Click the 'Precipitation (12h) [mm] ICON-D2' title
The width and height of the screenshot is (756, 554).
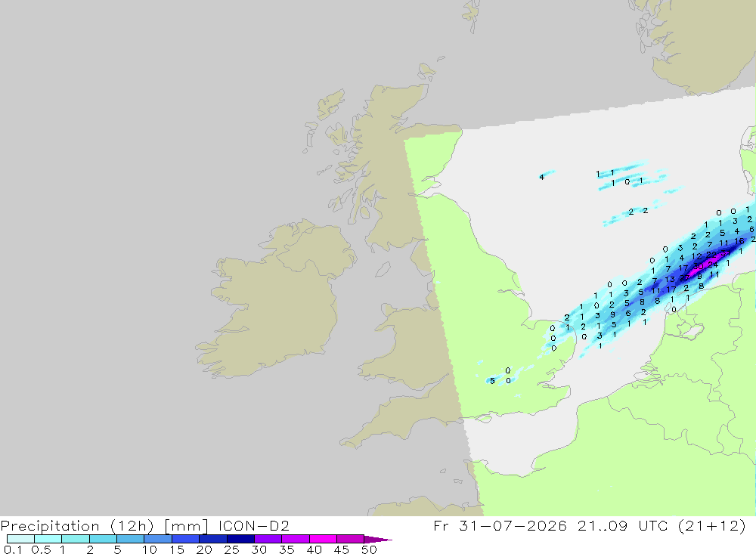[x=144, y=525]
